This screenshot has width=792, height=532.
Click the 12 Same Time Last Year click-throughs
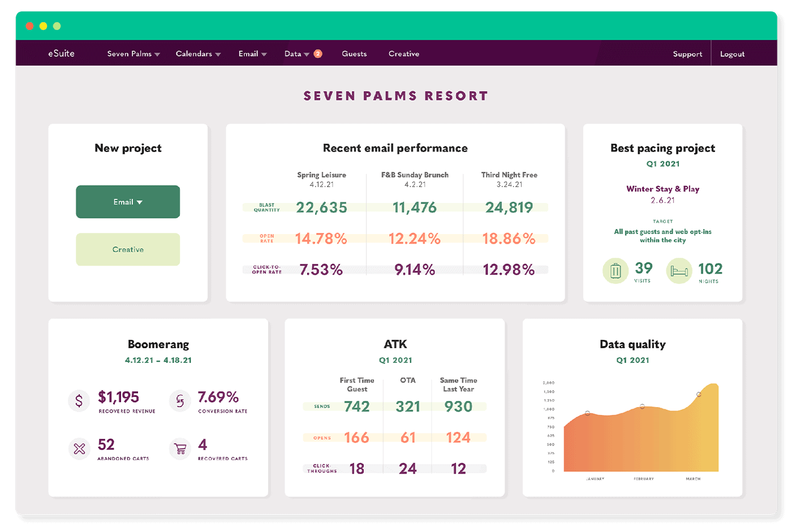coord(458,469)
